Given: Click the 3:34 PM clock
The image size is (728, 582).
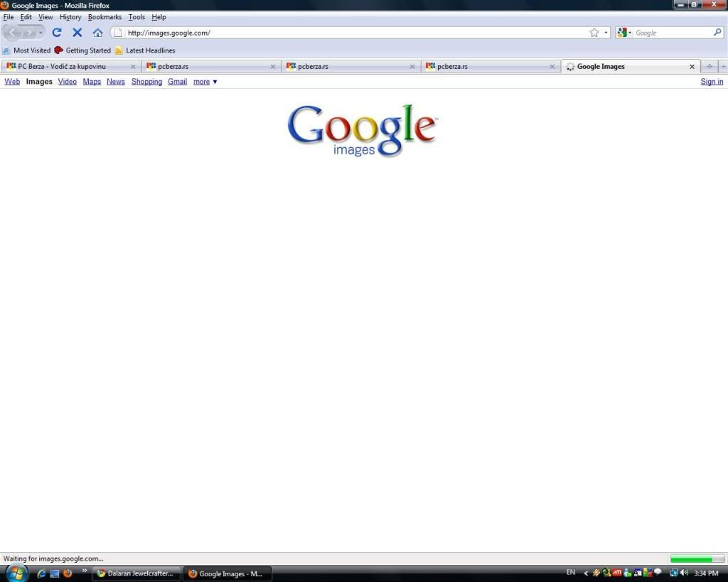Looking at the screenshot, I should (706, 573).
